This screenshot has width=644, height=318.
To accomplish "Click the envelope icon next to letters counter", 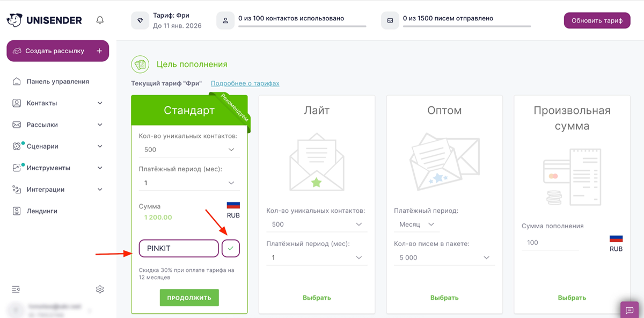I will tap(390, 20).
